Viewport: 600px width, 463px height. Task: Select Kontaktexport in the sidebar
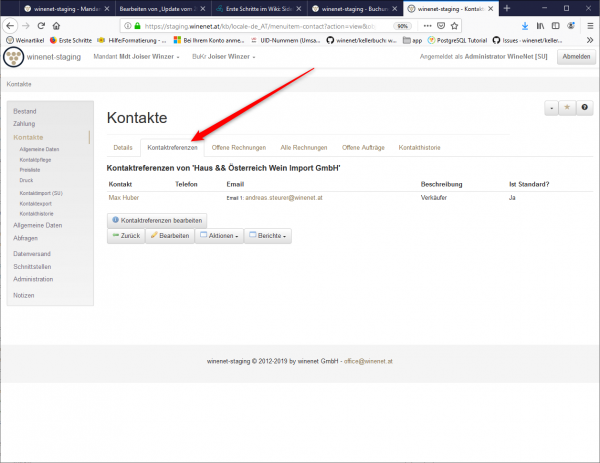[36, 203]
